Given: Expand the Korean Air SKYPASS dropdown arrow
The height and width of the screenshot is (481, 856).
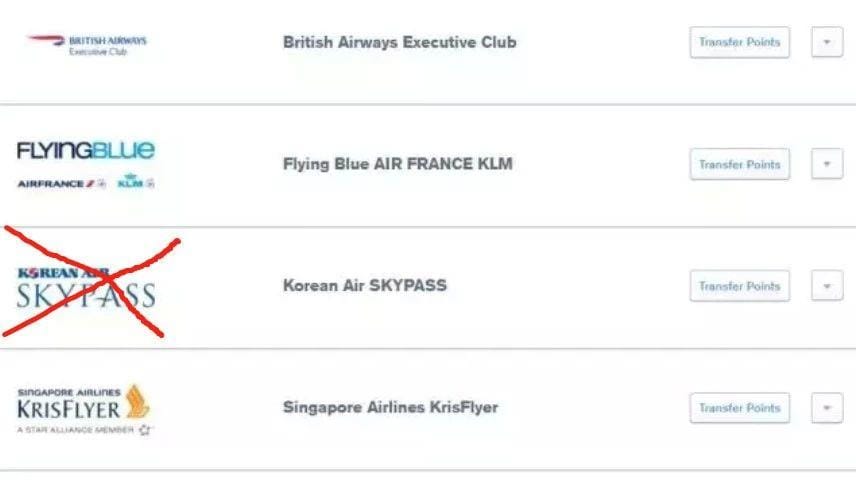Looking at the screenshot, I should click(826, 286).
